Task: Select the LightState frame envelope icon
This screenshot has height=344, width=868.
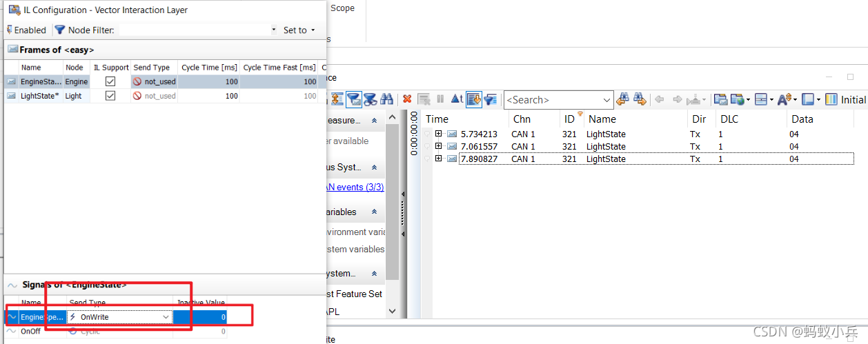Action: [x=11, y=96]
